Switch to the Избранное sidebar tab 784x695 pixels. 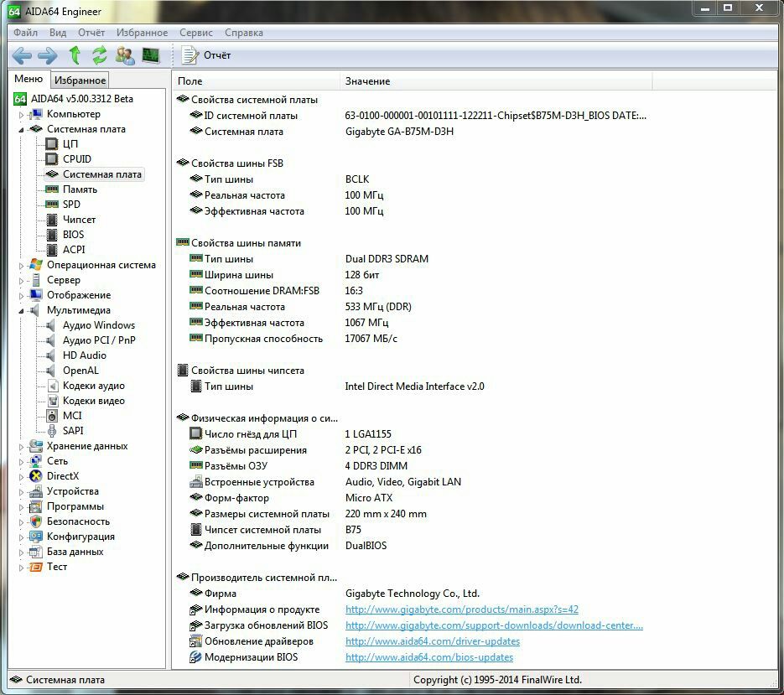click(80, 80)
